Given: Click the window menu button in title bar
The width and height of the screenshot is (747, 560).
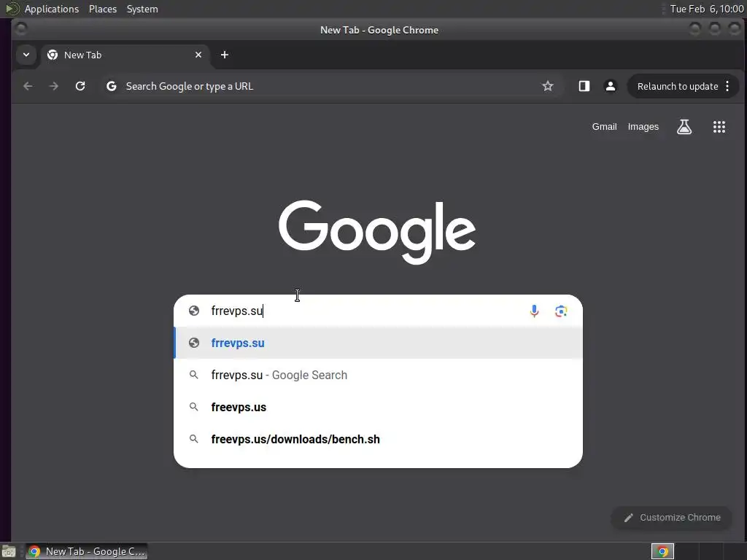Looking at the screenshot, I should tap(20, 29).
